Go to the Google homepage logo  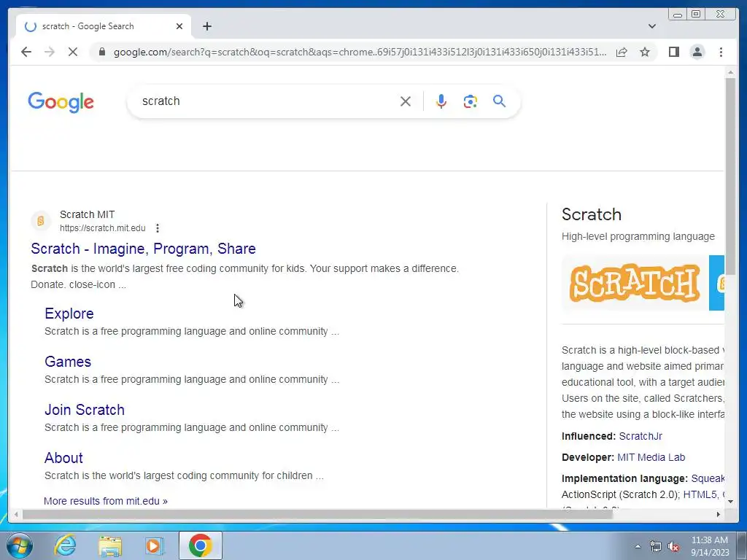(x=61, y=102)
